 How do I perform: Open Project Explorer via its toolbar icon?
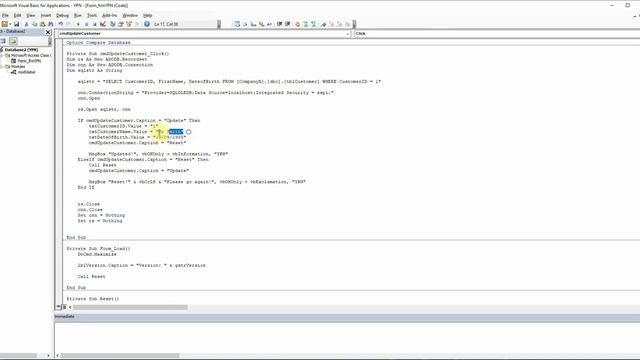pos(113,24)
